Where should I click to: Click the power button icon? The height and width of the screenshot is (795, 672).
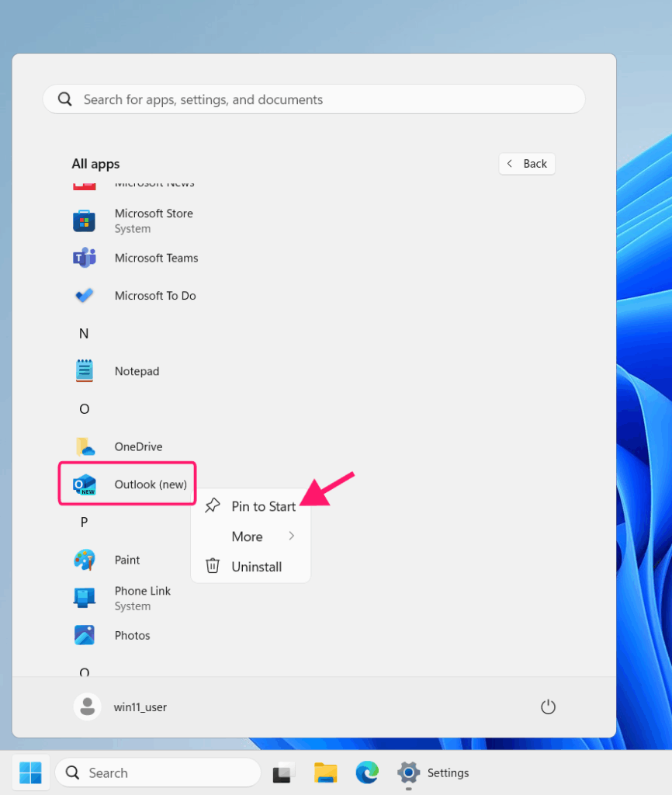(x=548, y=706)
